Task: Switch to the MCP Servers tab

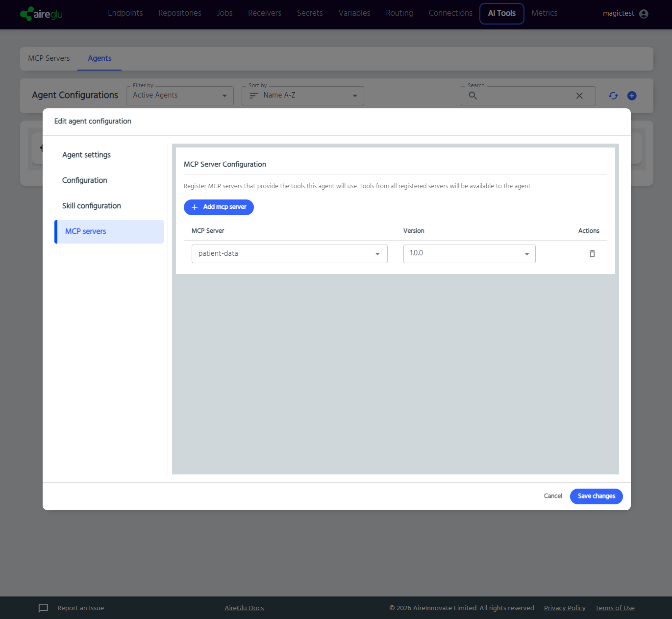Action: point(49,58)
